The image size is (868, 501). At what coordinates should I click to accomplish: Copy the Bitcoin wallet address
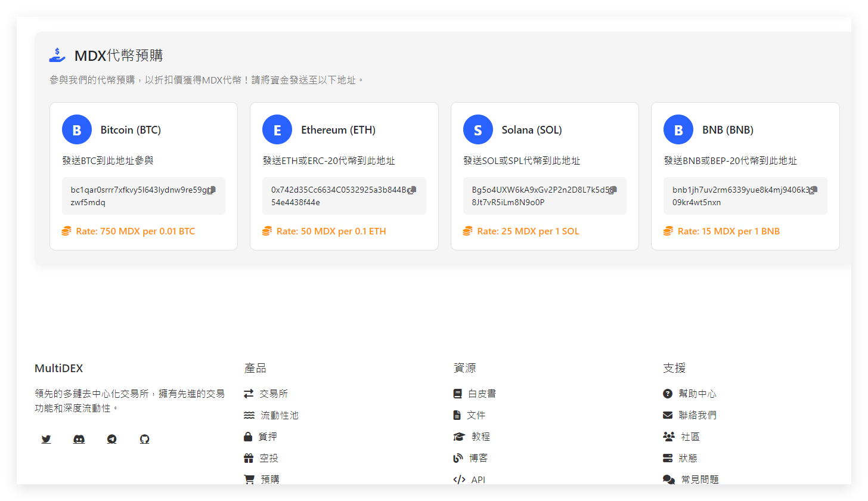pyautogui.click(x=212, y=190)
